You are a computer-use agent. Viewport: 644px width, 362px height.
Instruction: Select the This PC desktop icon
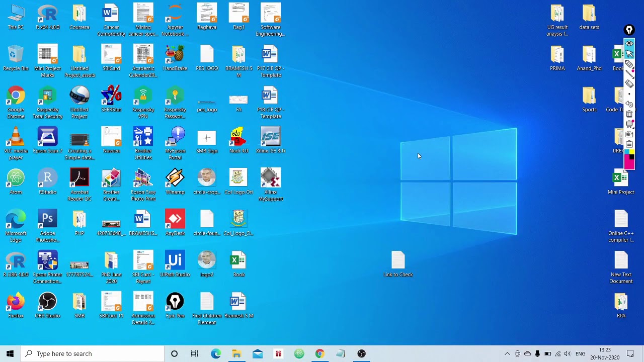click(x=16, y=18)
